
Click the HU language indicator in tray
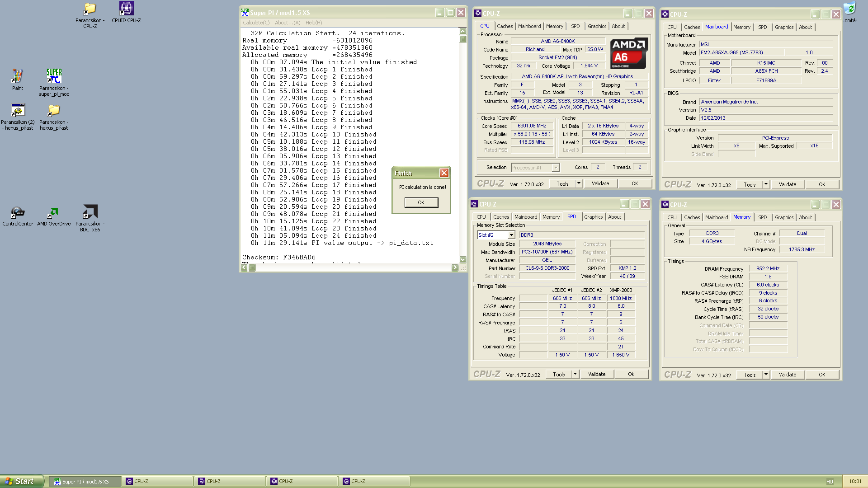(x=830, y=482)
